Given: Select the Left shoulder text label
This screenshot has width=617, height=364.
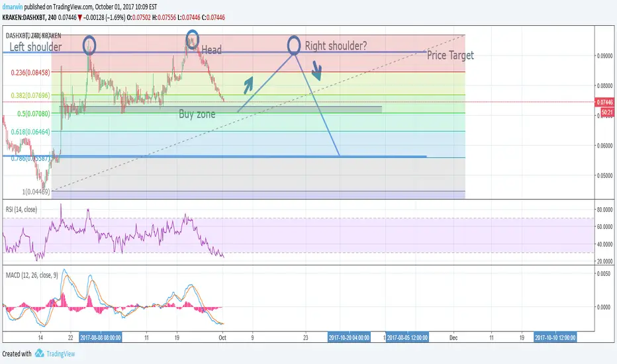Looking at the screenshot, I should (x=35, y=47).
